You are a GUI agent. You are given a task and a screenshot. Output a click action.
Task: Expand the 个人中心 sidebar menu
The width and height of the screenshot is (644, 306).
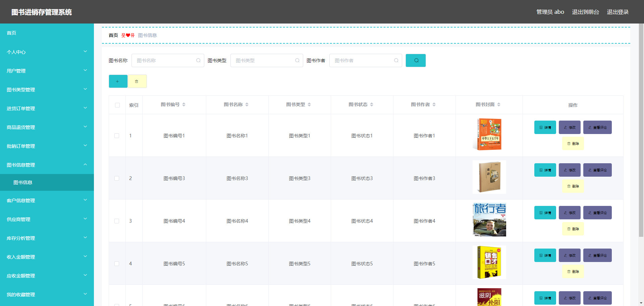coord(47,52)
